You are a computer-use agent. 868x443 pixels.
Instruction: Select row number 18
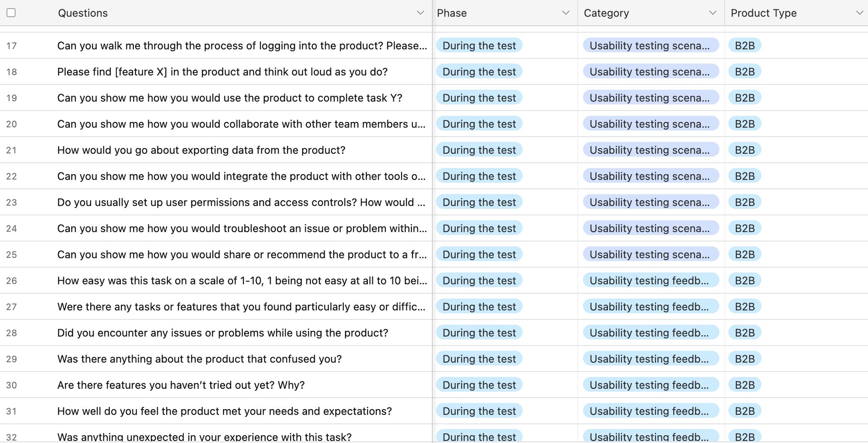pos(12,72)
